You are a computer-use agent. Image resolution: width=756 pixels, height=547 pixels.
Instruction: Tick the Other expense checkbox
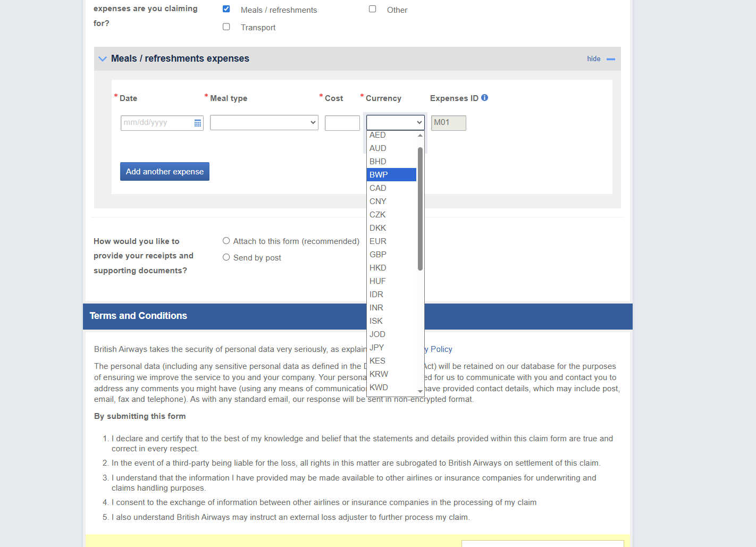coord(373,9)
